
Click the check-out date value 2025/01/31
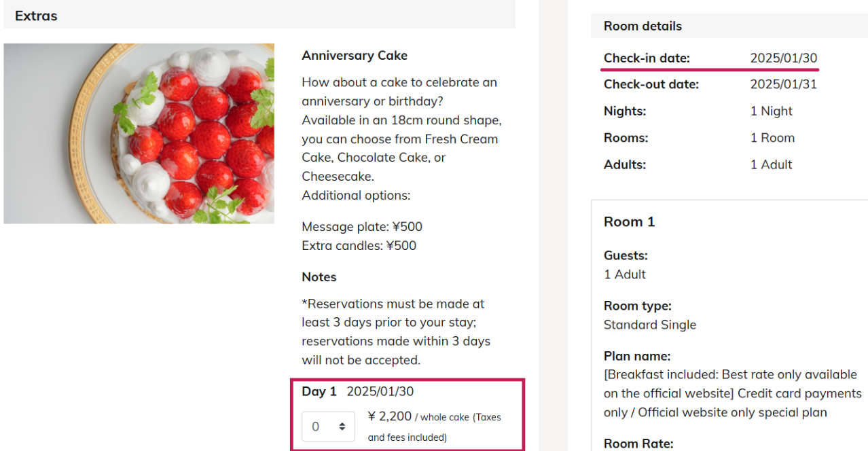click(x=783, y=85)
